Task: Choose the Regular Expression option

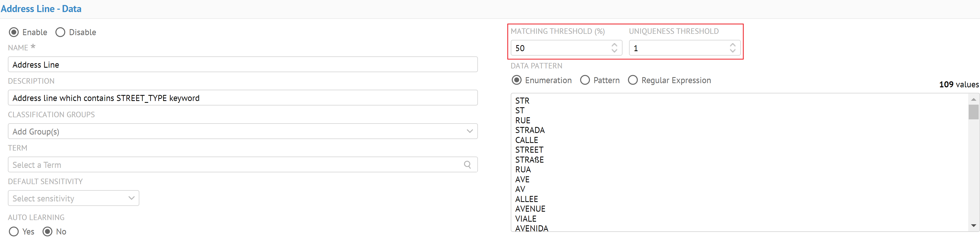Action: 633,80
